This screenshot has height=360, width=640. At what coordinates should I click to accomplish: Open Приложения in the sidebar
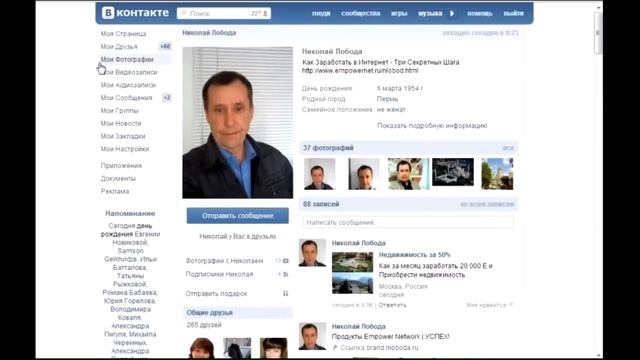pyautogui.click(x=121, y=166)
